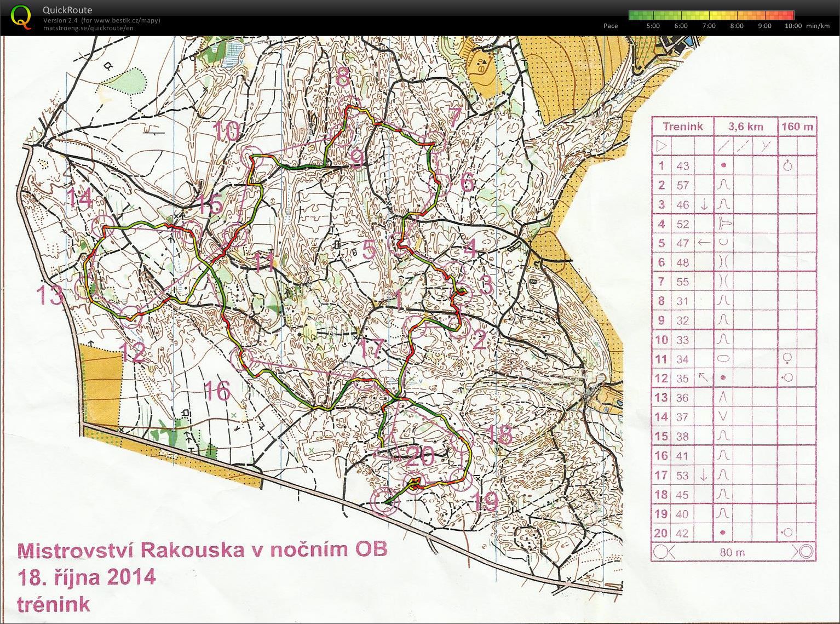Click the pace color gradient bar

[x=711, y=15]
